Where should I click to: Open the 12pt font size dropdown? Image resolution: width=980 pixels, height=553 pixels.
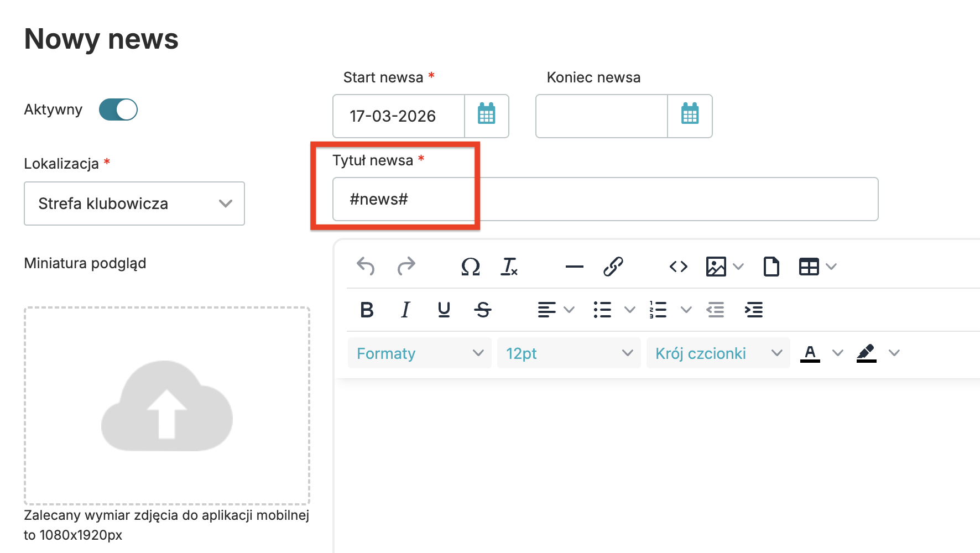tap(569, 353)
